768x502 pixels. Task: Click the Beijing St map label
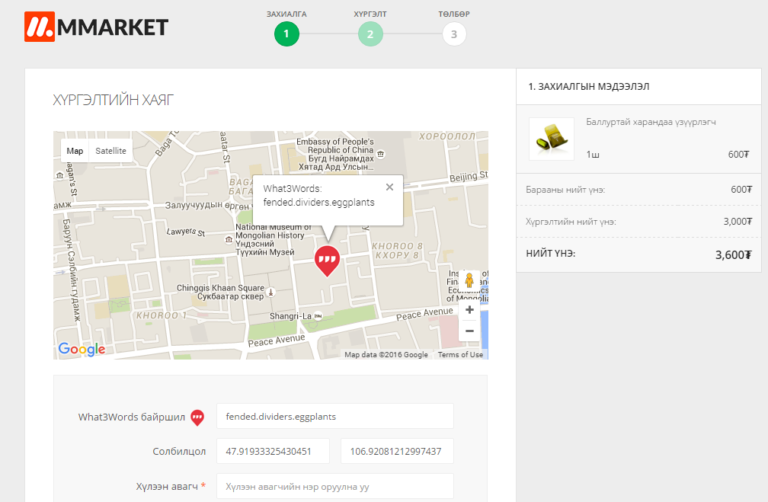[x=469, y=176]
